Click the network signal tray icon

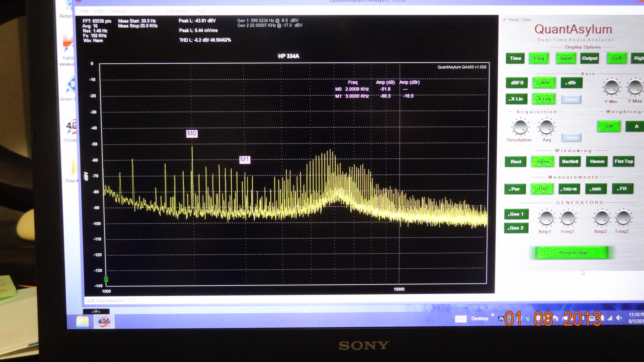[x=610, y=318]
